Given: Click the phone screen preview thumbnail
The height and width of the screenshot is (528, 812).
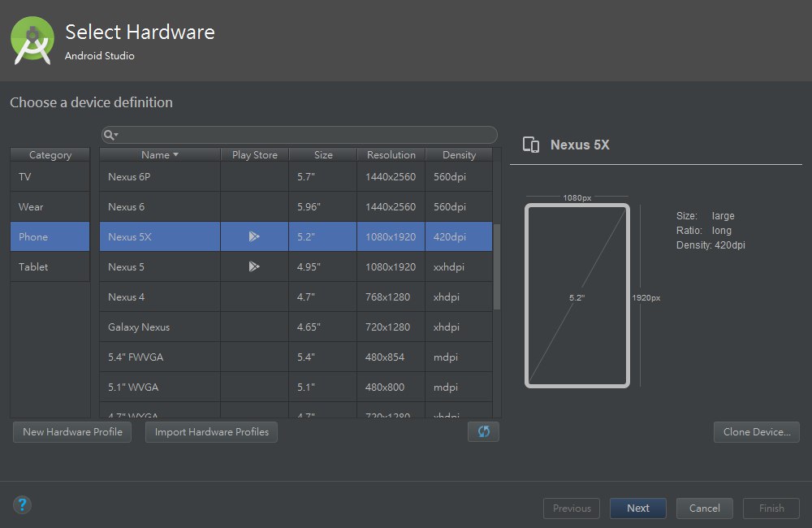Looking at the screenshot, I should click(577, 296).
